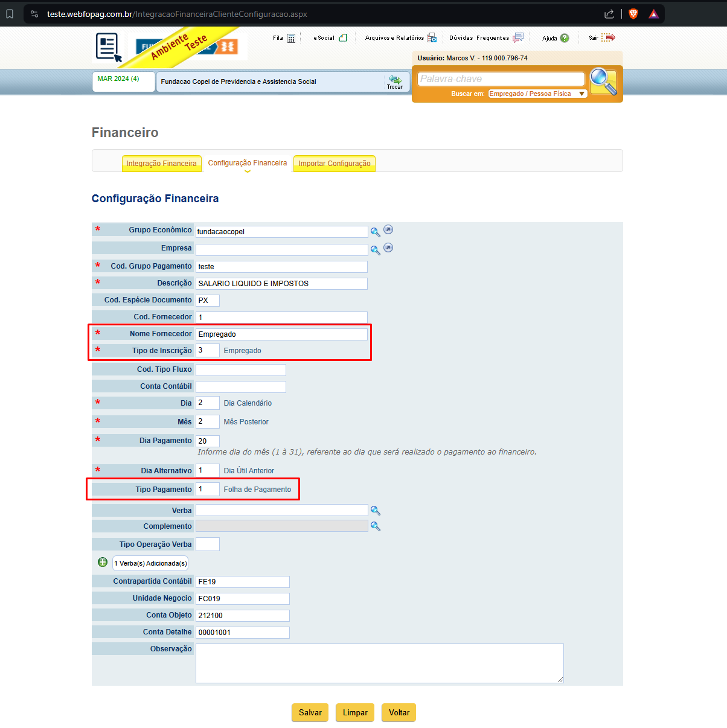Search Verba with magnifier icon
727x728 pixels.
pyautogui.click(x=375, y=511)
